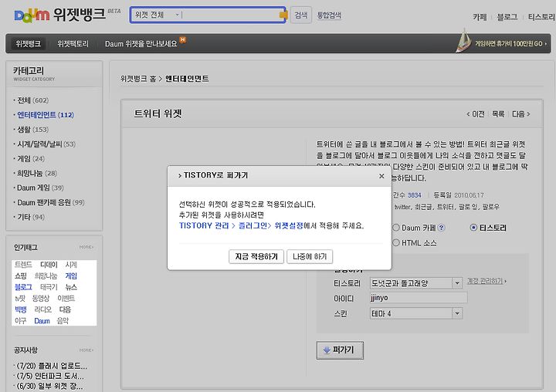Go to 티스토리 in top-right links
The height and width of the screenshot is (392, 556).
coord(541,17)
